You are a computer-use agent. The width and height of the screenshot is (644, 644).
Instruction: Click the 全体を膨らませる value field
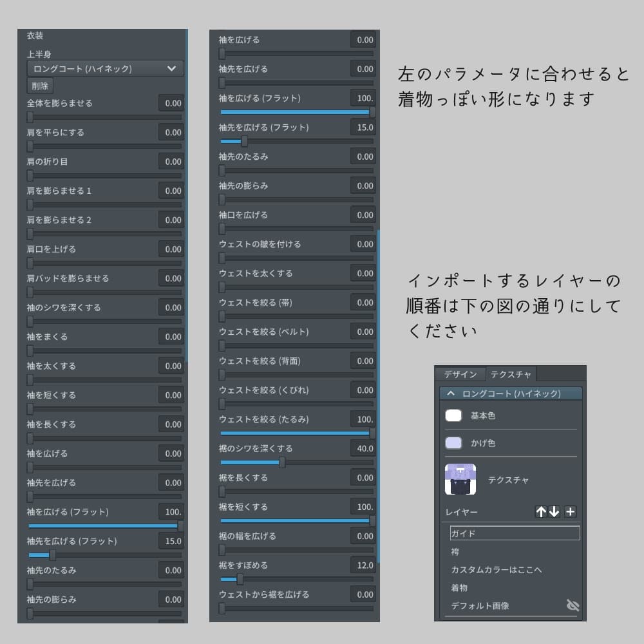171,103
